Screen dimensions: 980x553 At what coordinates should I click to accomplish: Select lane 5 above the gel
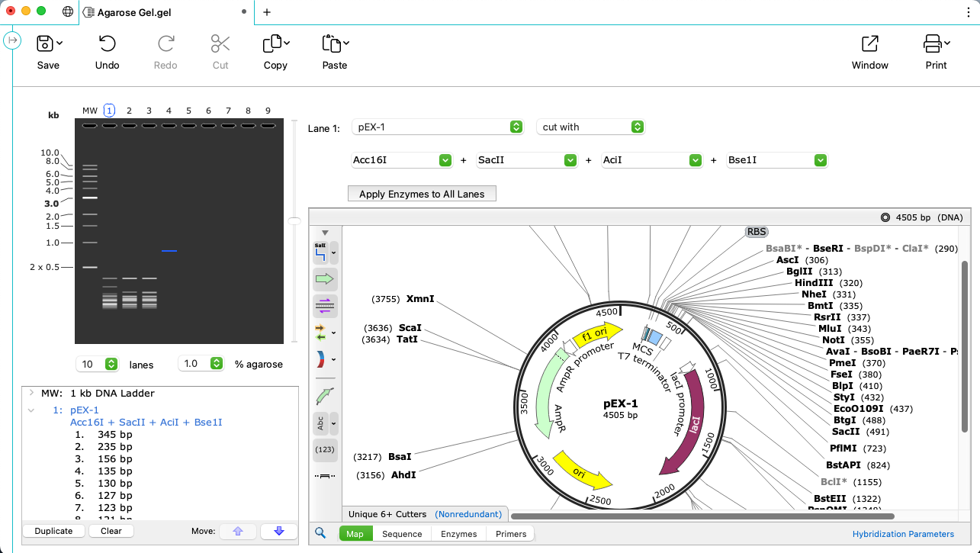tap(188, 110)
